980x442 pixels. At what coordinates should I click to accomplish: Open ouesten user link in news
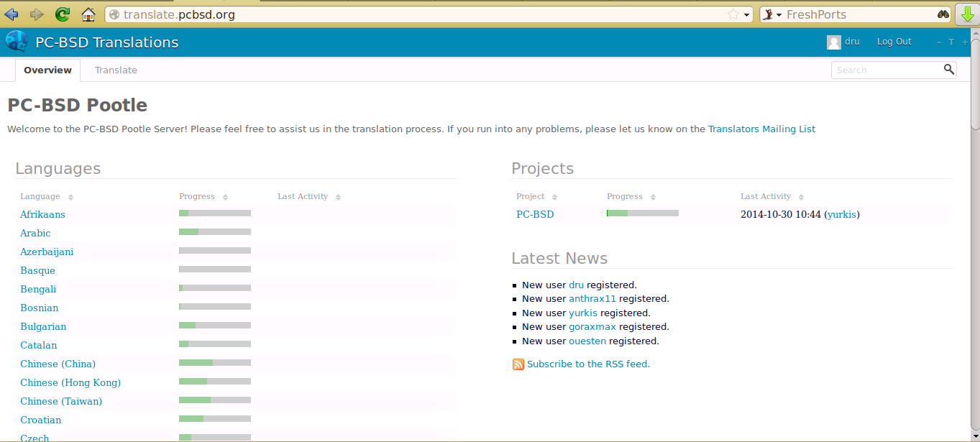click(587, 341)
